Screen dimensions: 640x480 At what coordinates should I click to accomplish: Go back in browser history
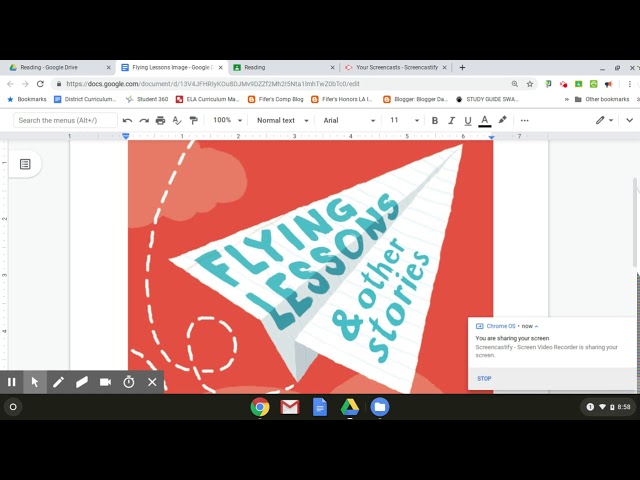10,84
